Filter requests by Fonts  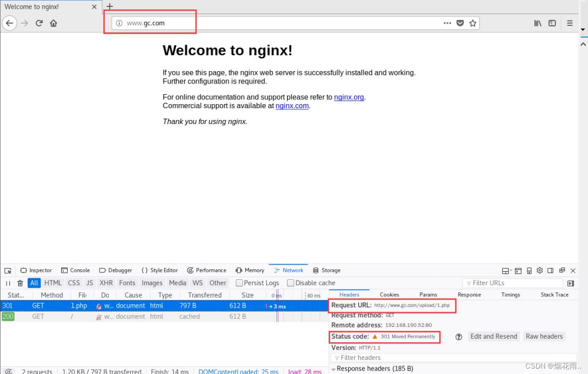127,283
